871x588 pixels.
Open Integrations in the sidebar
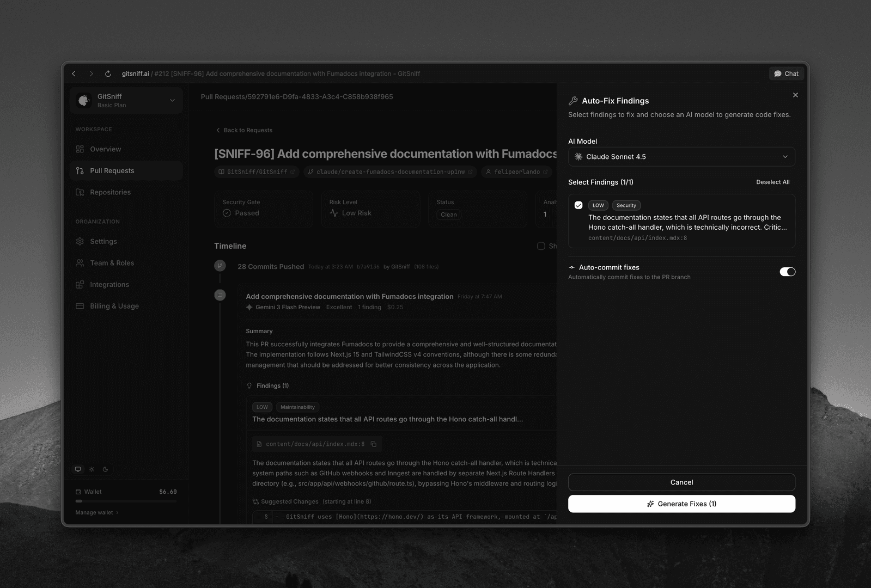pyautogui.click(x=126, y=285)
